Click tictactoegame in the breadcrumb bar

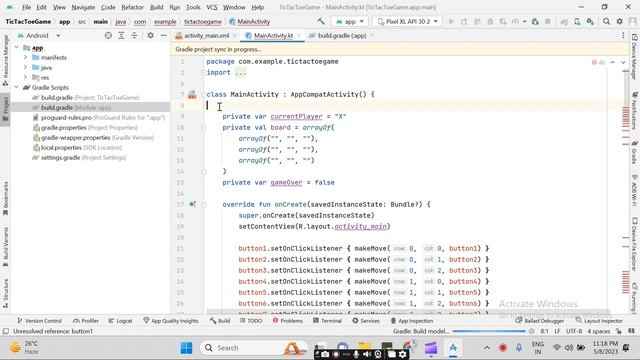pos(203,22)
